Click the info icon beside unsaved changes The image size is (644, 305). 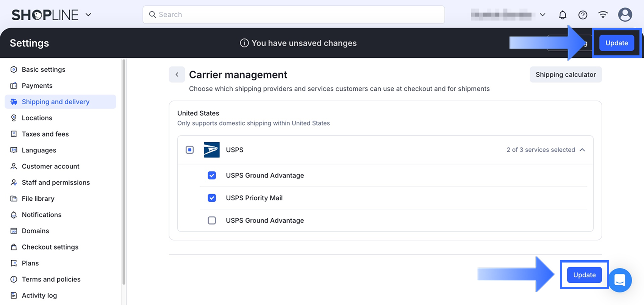tap(244, 43)
